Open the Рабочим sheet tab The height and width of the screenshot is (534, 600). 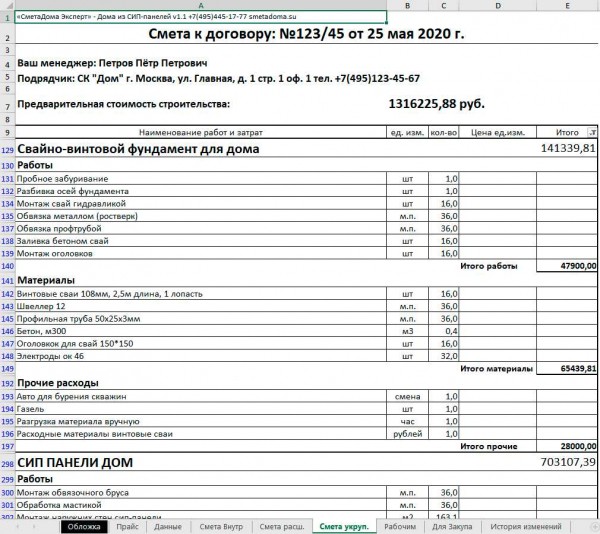coord(400,527)
